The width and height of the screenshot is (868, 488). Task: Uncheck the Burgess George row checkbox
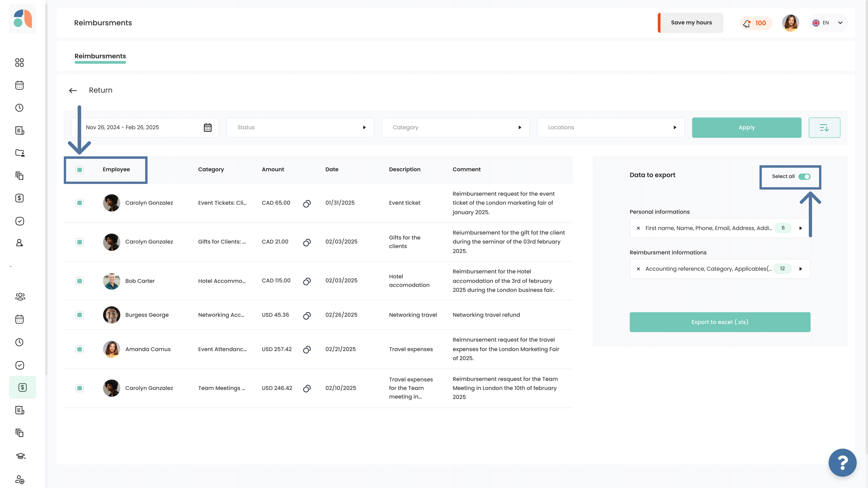[x=79, y=315]
